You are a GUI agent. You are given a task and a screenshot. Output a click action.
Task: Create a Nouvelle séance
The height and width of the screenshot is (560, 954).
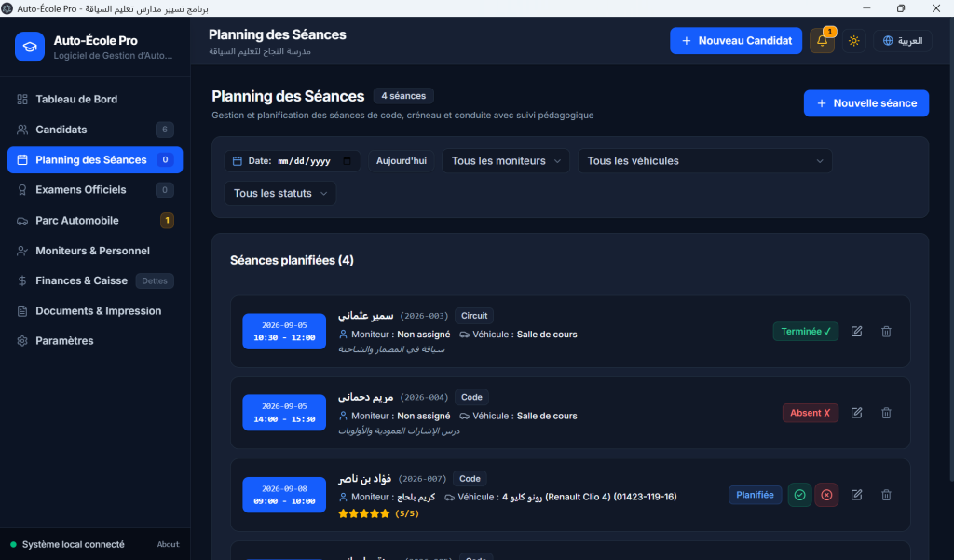[x=865, y=103]
